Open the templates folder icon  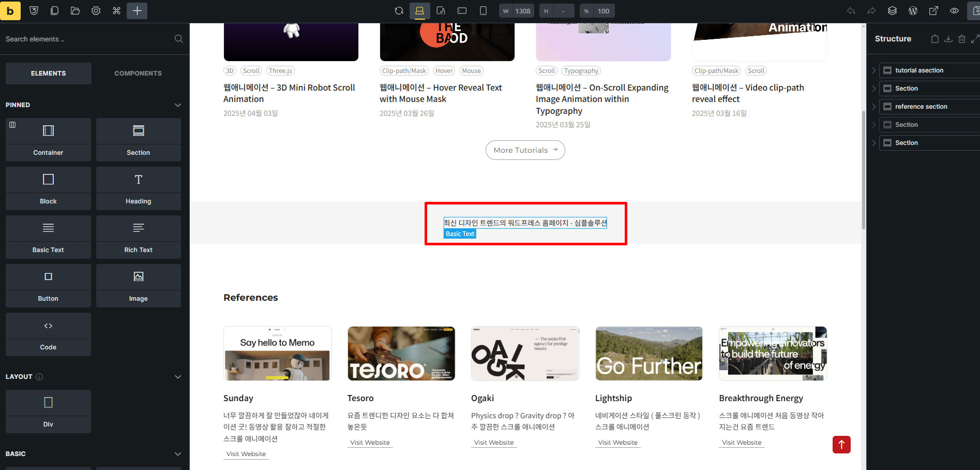[75, 11]
